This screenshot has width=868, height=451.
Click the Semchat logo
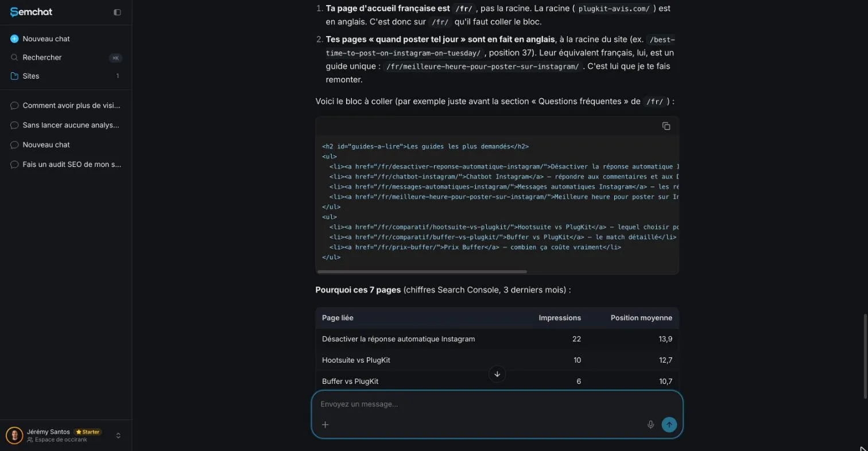pos(32,12)
